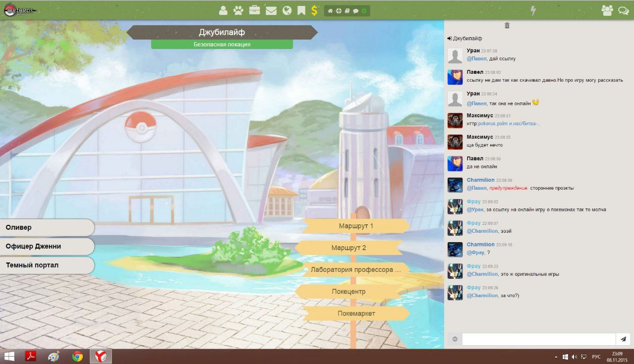Viewport: 634px width, 364px height.
Task: Click in the chat message input field
Action: pyautogui.click(x=539, y=339)
